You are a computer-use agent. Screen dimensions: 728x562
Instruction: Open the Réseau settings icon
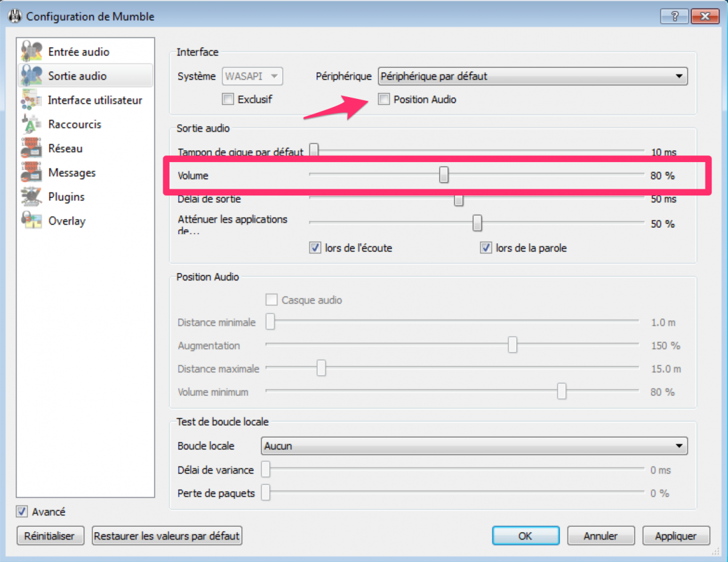pyautogui.click(x=31, y=149)
